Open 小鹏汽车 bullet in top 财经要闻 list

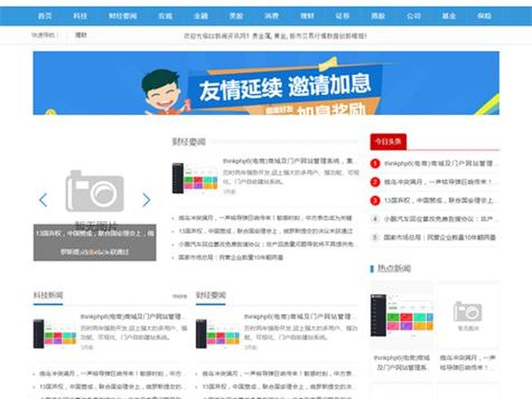tap(267, 244)
